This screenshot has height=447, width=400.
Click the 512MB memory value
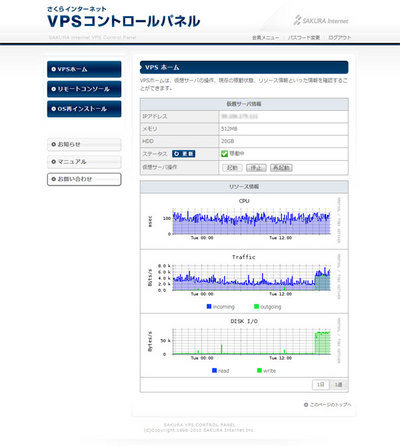tap(229, 129)
